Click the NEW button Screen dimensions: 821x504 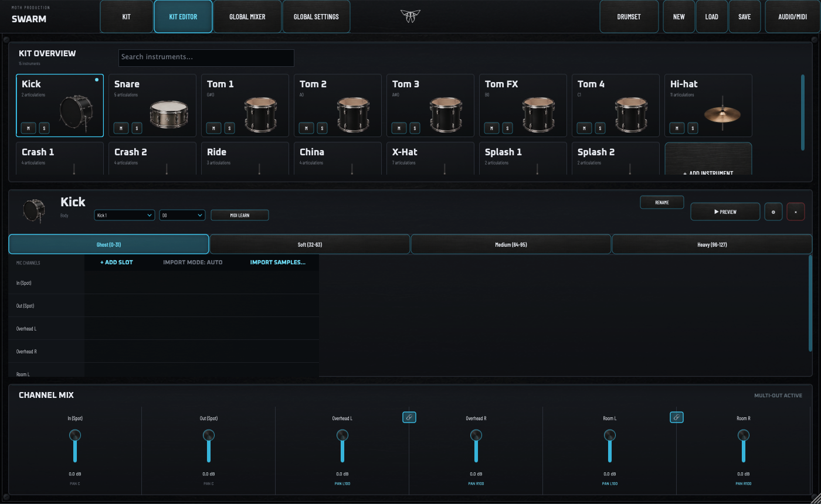[679, 16]
